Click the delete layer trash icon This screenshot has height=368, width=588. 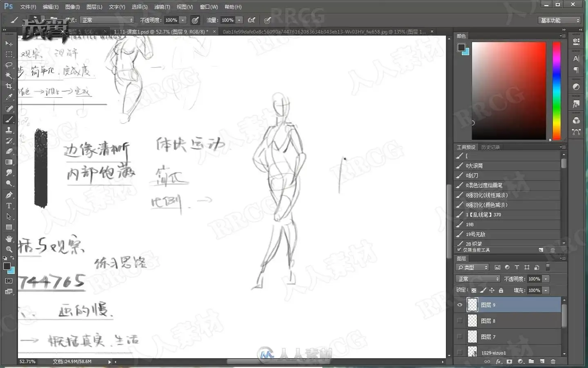coord(553,361)
